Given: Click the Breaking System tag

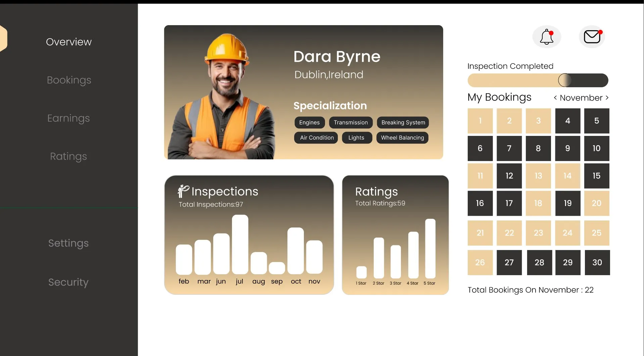Looking at the screenshot, I should [x=403, y=122].
